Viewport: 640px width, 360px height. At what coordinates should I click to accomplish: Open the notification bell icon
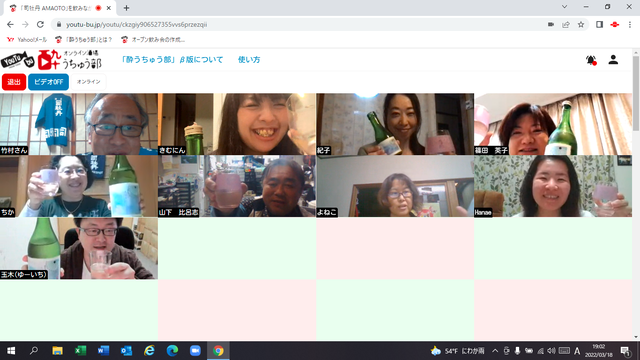(591, 60)
